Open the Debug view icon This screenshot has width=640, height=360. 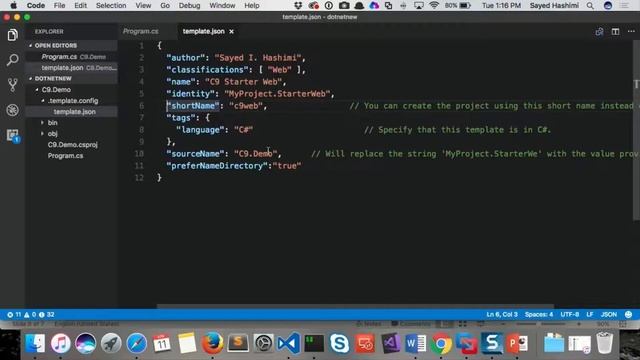click(x=12, y=110)
